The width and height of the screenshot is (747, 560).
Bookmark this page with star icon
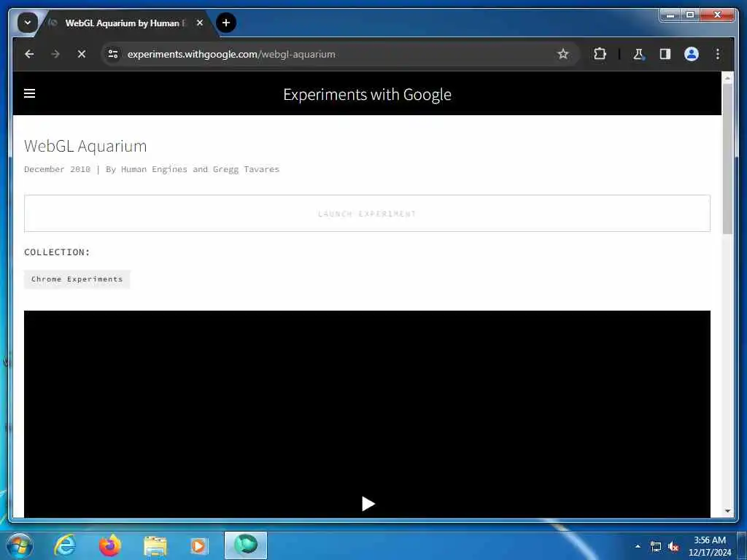point(562,54)
